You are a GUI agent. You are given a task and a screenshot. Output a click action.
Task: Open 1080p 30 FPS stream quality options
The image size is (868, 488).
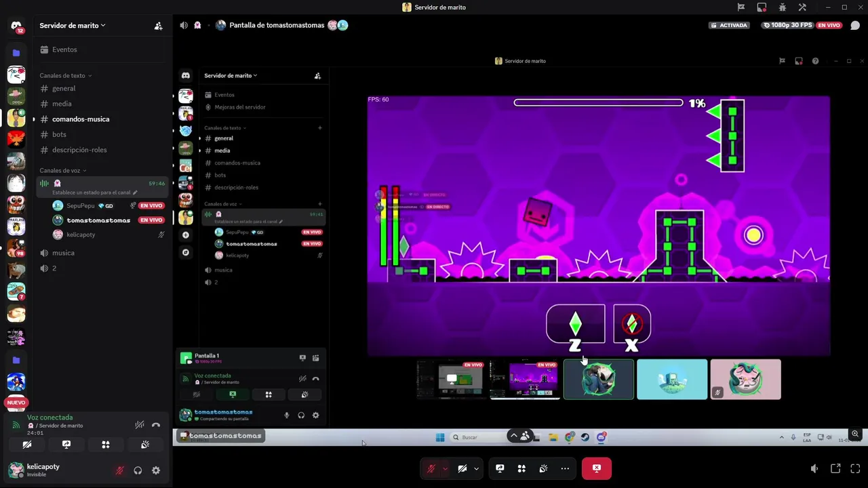click(787, 25)
